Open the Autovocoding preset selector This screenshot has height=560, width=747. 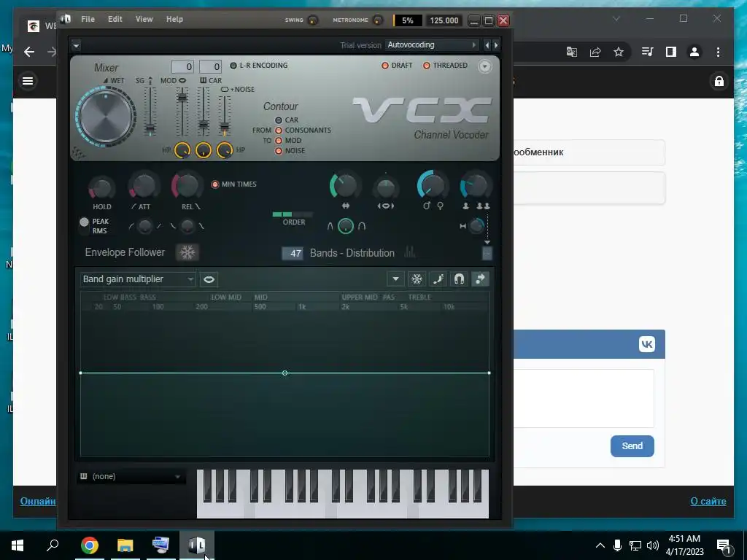tap(432, 44)
